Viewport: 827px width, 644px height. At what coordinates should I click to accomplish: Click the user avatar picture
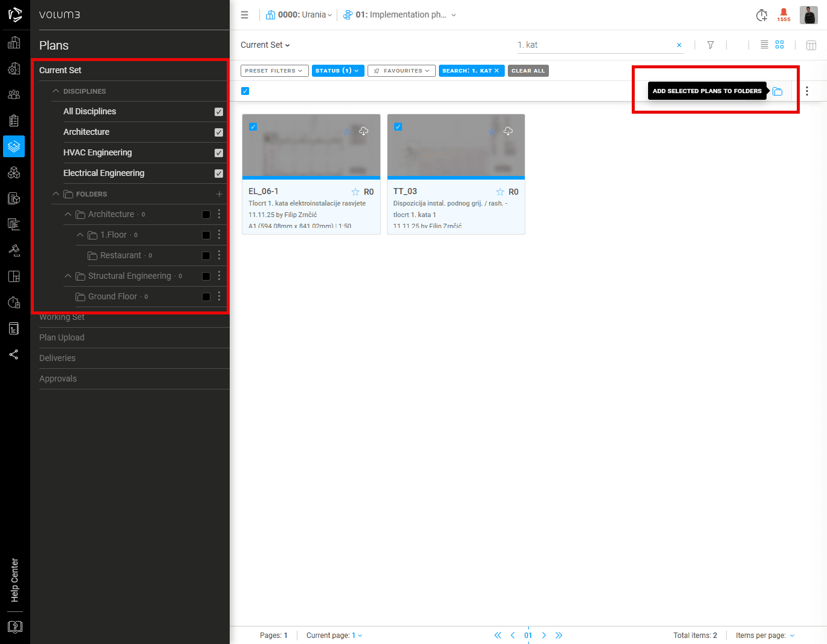[809, 15]
